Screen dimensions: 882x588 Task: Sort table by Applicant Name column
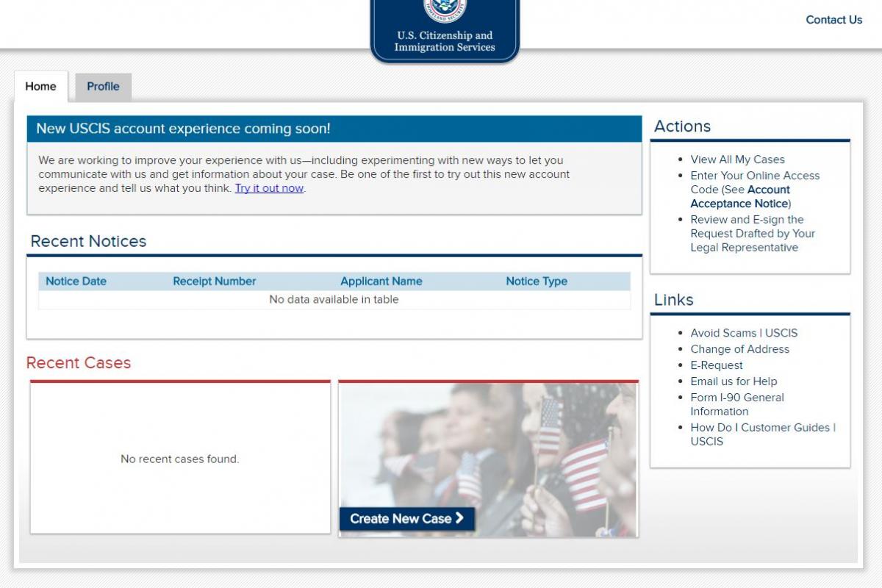[x=381, y=282]
